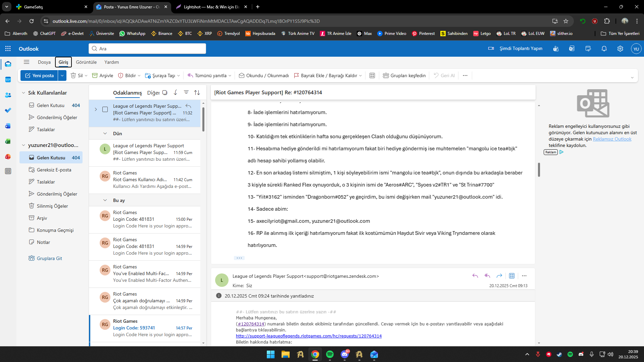This screenshot has height=362, width=644.
Task: Open the To Do checkmark app
Action: coord(8,110)
